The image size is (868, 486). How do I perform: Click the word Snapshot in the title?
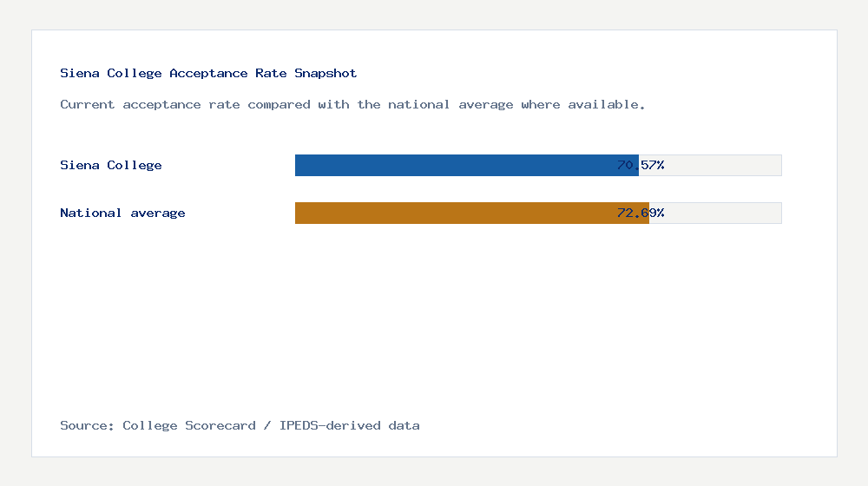point(325,73)
